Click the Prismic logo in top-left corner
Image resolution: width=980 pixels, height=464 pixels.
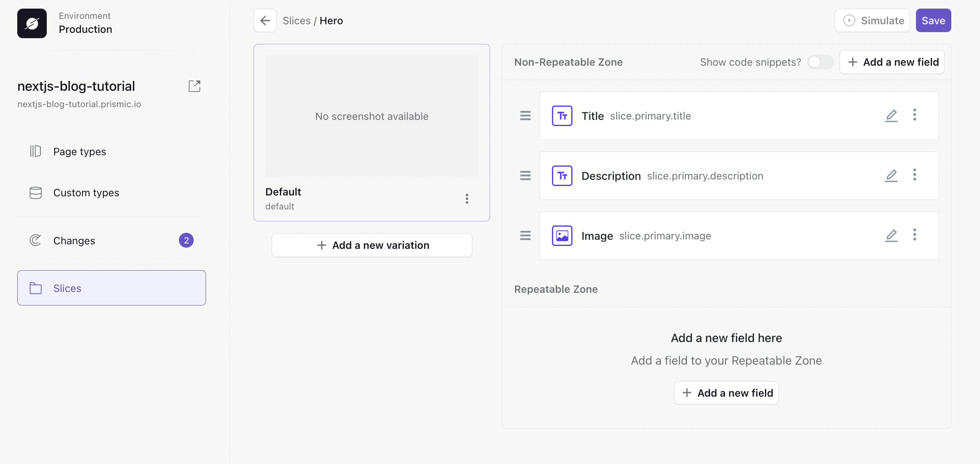[32, 23]
